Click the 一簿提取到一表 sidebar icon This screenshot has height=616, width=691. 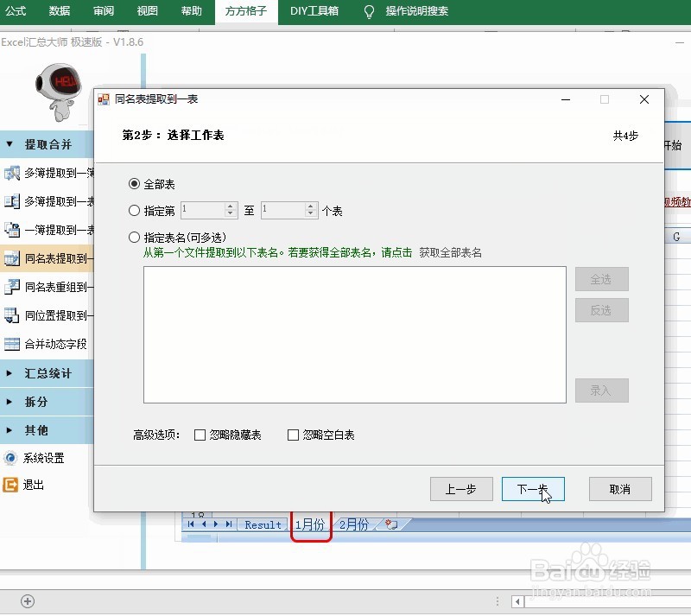point(12,230)
